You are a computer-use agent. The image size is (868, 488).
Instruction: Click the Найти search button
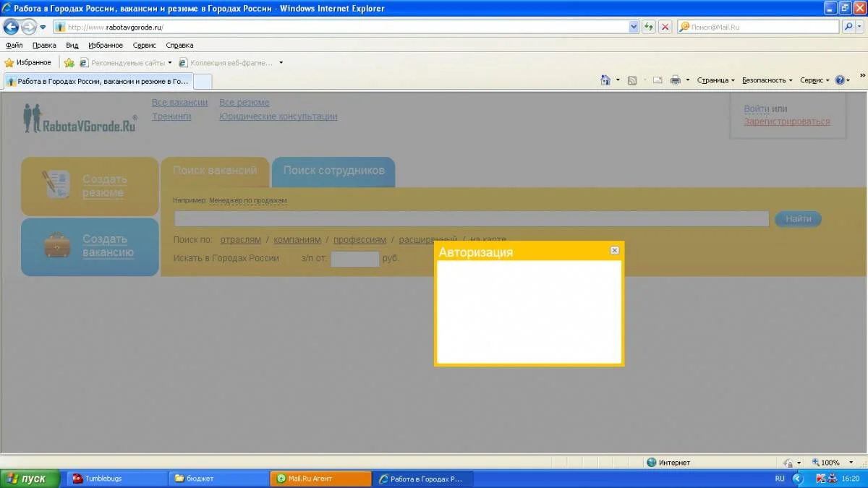pyautogui.click(x=798, y=218)
